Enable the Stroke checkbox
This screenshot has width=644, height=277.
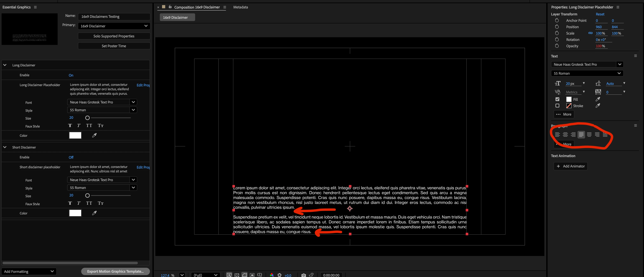(x=557, y=106)
